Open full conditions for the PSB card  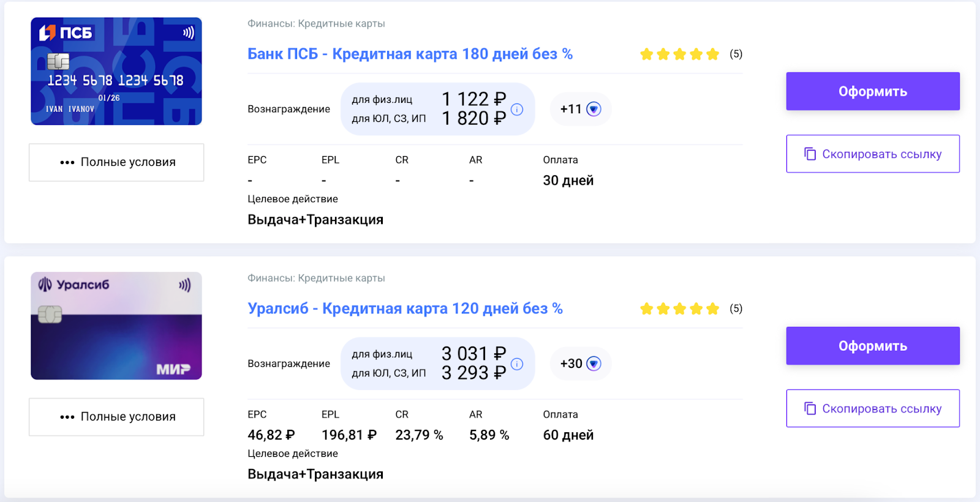116,162
